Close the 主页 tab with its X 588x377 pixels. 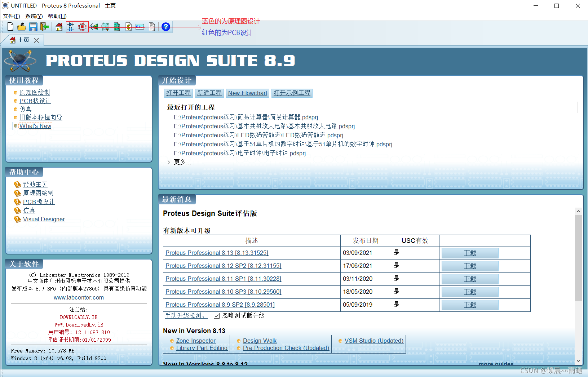pyautogui.click(x=36, y=40)
